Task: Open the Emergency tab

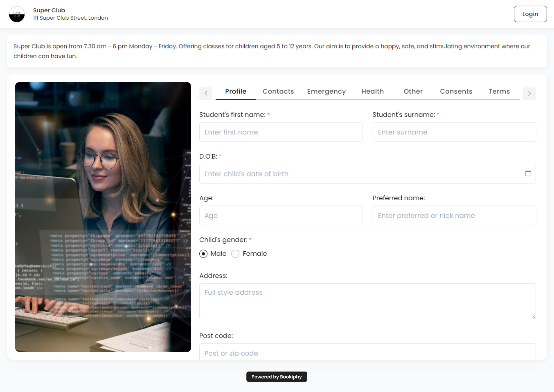Action: coord(326,91)
